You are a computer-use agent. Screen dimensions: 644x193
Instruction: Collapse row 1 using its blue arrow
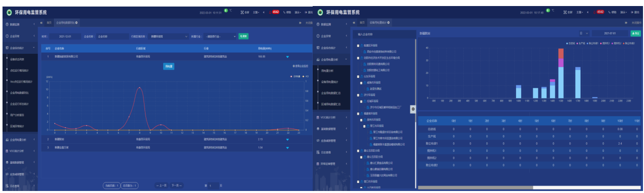point(288,57)
